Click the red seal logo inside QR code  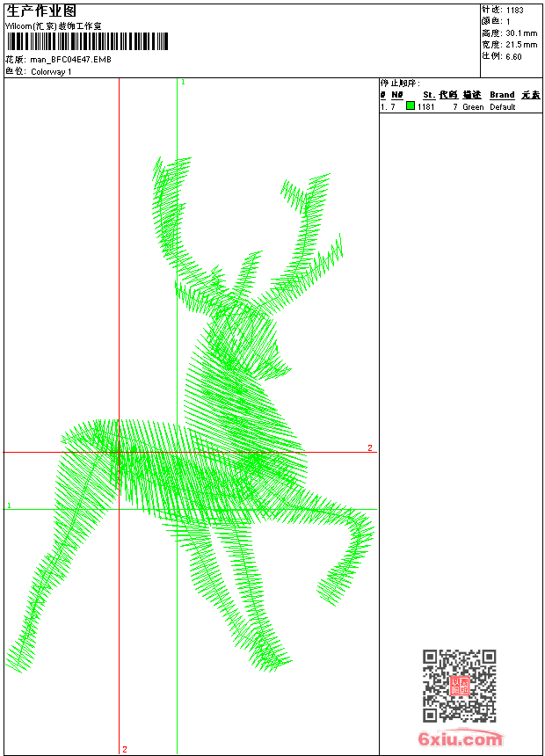[x=459, y=687]
